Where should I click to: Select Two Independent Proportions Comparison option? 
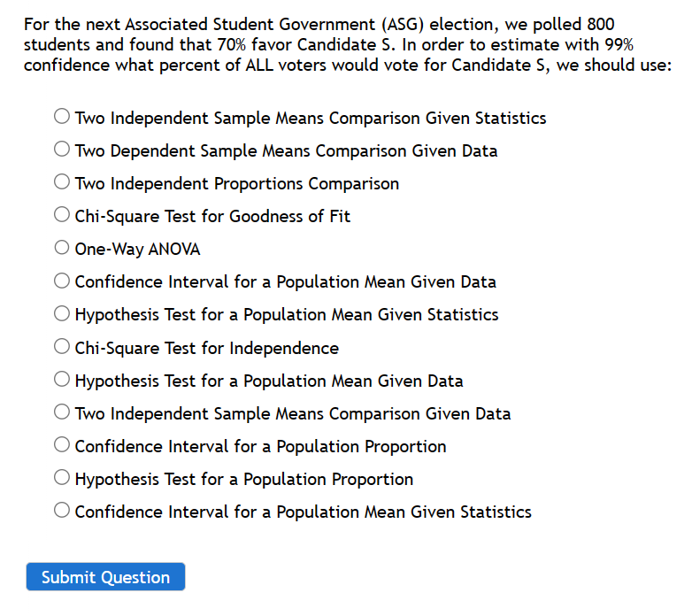click(62, 181)
